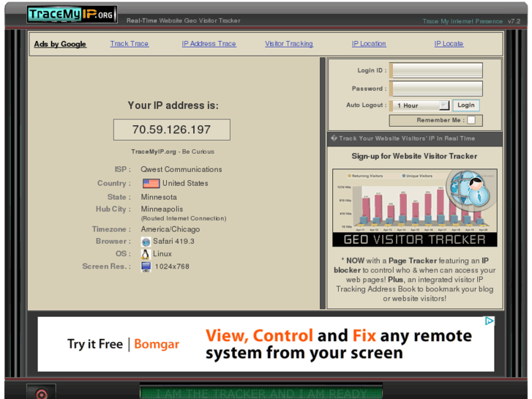
Task: Open the IP Address Trace link
Action: [209, 44]
